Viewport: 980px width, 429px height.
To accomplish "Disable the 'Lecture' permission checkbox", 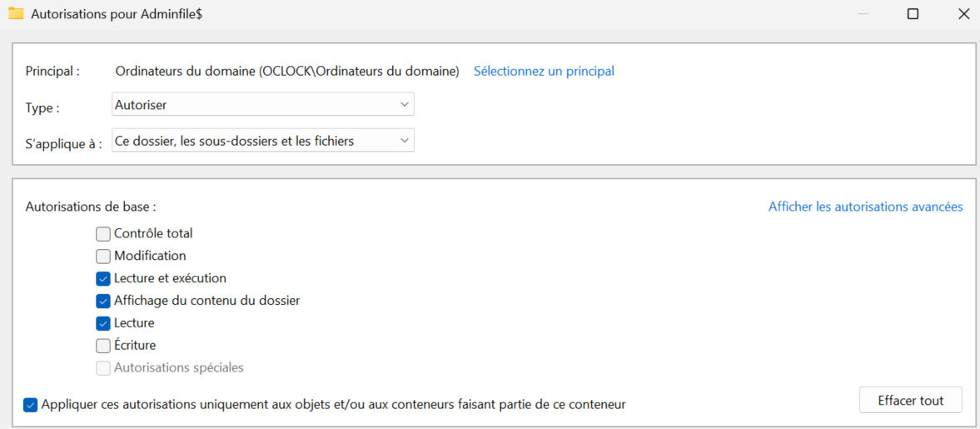I will [x=103, y=323].
